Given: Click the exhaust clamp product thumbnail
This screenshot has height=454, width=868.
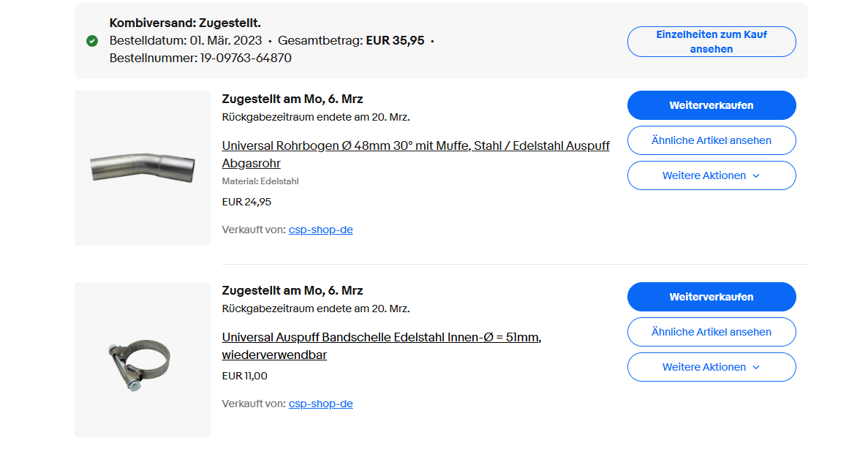Looking at the screenshot, I should tap(143, 360).
